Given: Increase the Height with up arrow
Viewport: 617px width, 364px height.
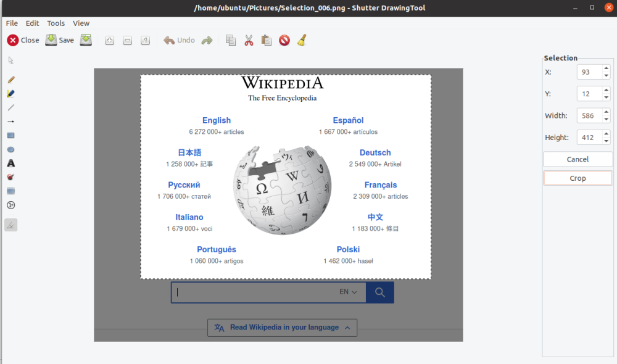Looking at the screenshot, I should pos(607,134).
